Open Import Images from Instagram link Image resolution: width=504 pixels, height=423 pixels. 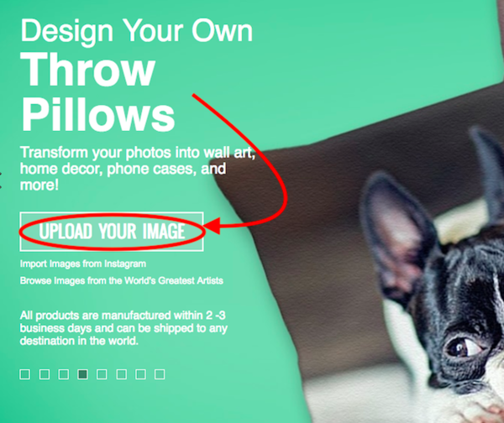pyautogui.click(x=83, y=264)
